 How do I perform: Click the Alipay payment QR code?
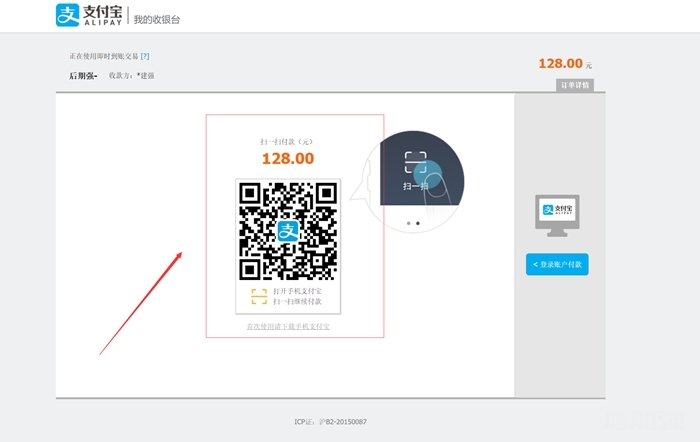(x=288, y=231)
